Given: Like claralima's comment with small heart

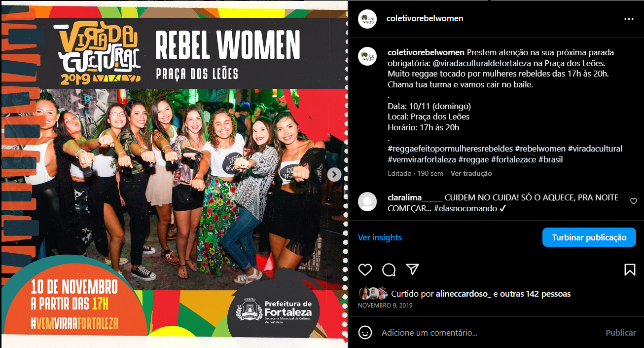Looking at the screenshot, I should pos(634,201).
